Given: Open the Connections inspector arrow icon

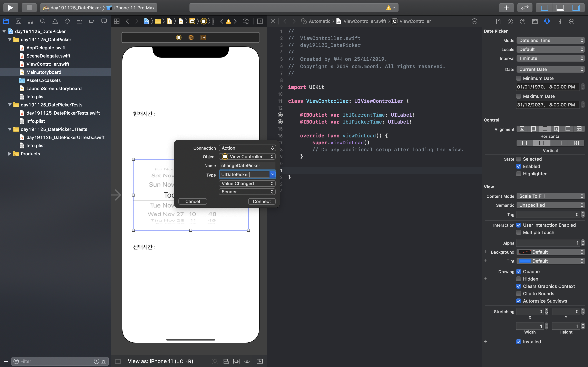Looking at the screenshot, I should [x=571, y=22].
